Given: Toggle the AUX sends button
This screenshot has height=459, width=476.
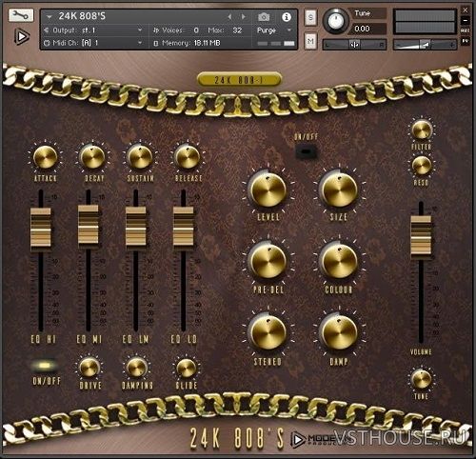Looking at the screenshot, I should click(465, 30).
